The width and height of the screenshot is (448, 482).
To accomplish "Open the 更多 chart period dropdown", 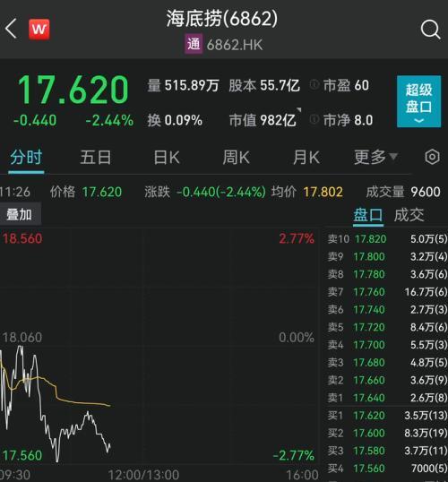I will (375, 158).
